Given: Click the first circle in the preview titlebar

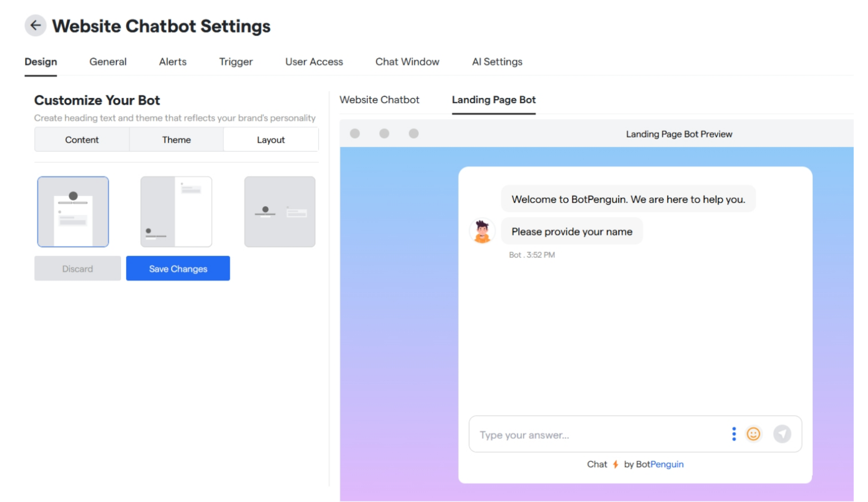Looking at the screenshot, I should pos(355,133).
